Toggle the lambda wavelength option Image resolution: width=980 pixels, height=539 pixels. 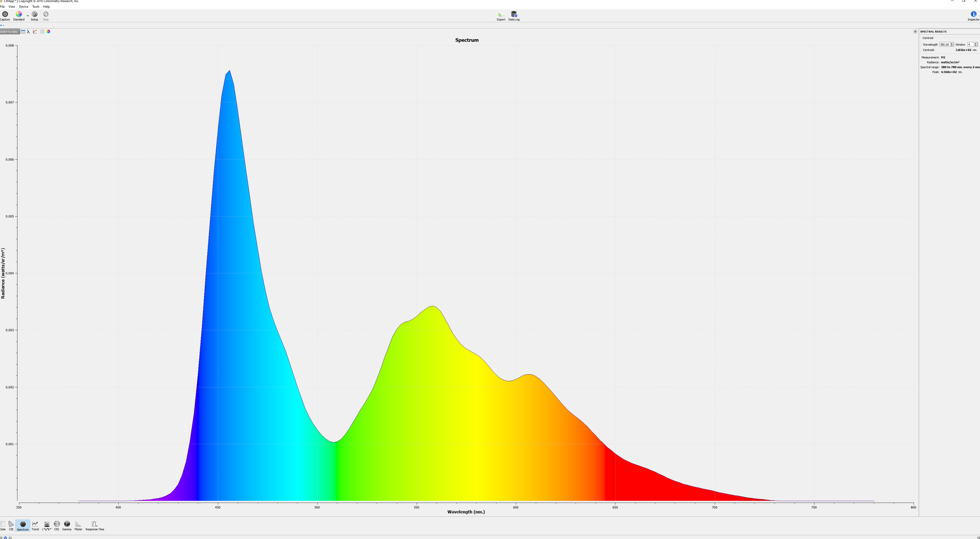29,32
